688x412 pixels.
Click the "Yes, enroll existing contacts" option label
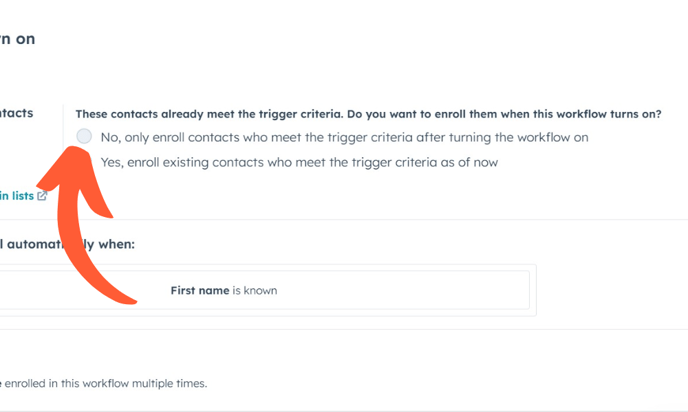[299, 162]
